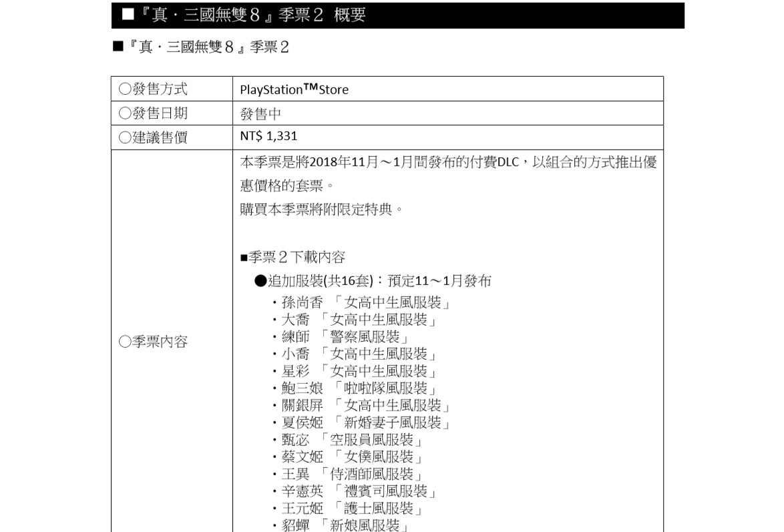Click the 建議售價 label cell
The width and height of the screenshot is (784, 532).
[x=172, y=138]
